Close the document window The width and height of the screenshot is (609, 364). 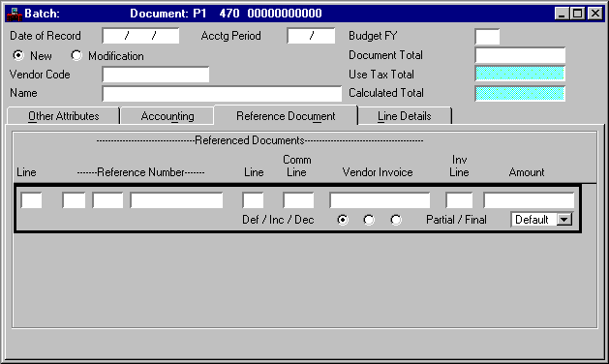(x=595, y=14)
